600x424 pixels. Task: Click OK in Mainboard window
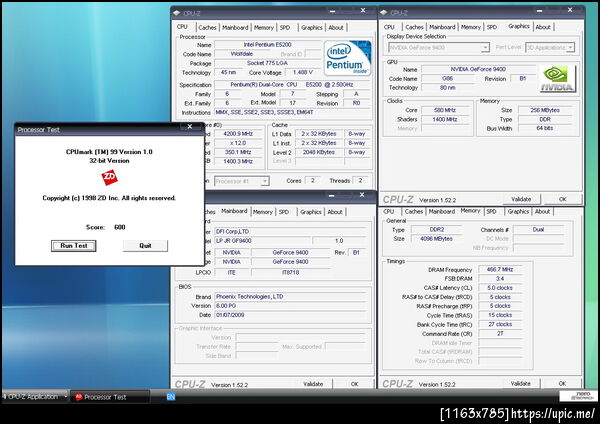(355, 384)
